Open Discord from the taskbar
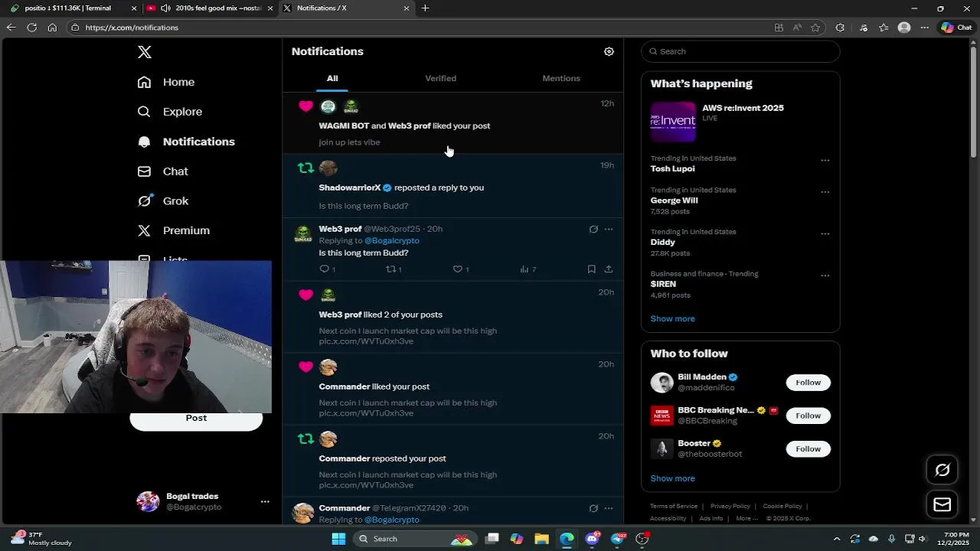The image size is (980, 551). click(592, 539)
